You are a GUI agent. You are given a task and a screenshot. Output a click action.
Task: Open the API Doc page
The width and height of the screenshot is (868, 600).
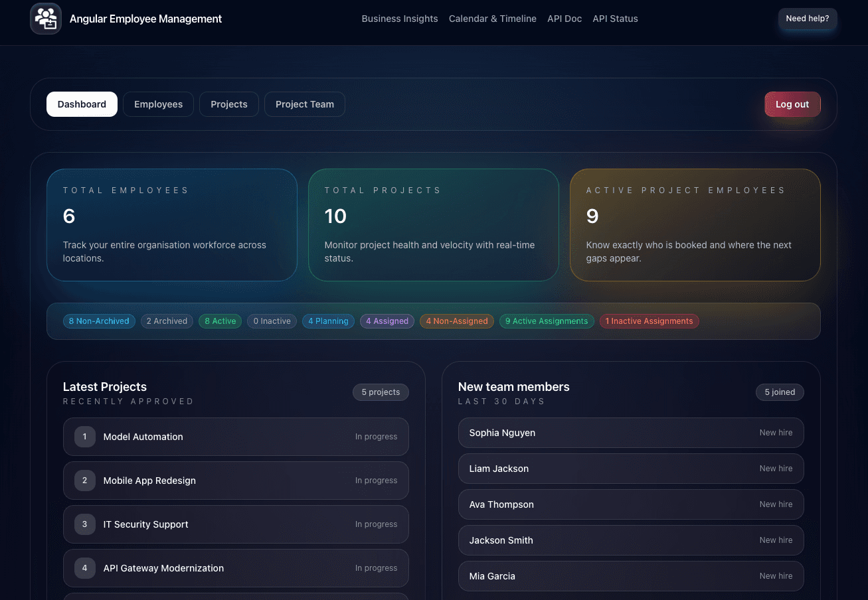tap(564, 19)
